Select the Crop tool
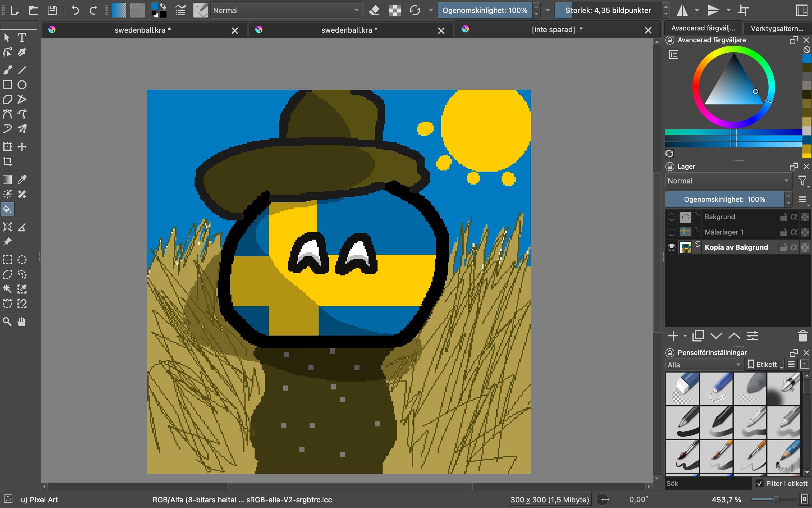Screen dimensions: 812x508 (7, 162)
